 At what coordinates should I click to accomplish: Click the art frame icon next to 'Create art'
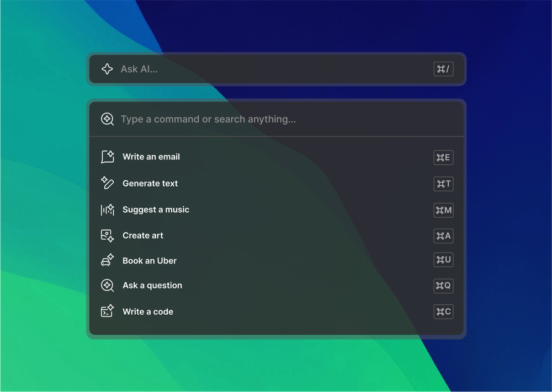pyautogui.click(x=108, y=235)
